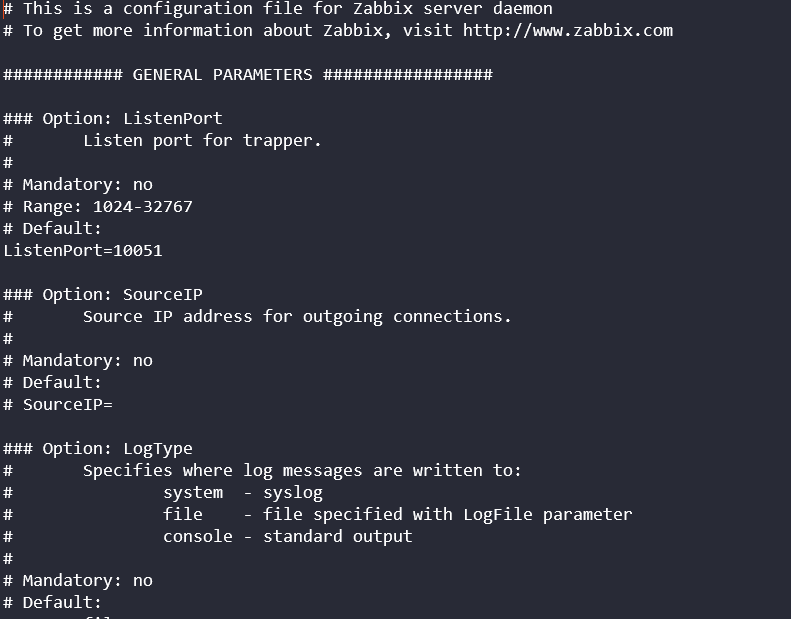The height and width of the screenshot is (619, 791).
Task: Click the 'console - standard output' line
Action: (287, 536)
